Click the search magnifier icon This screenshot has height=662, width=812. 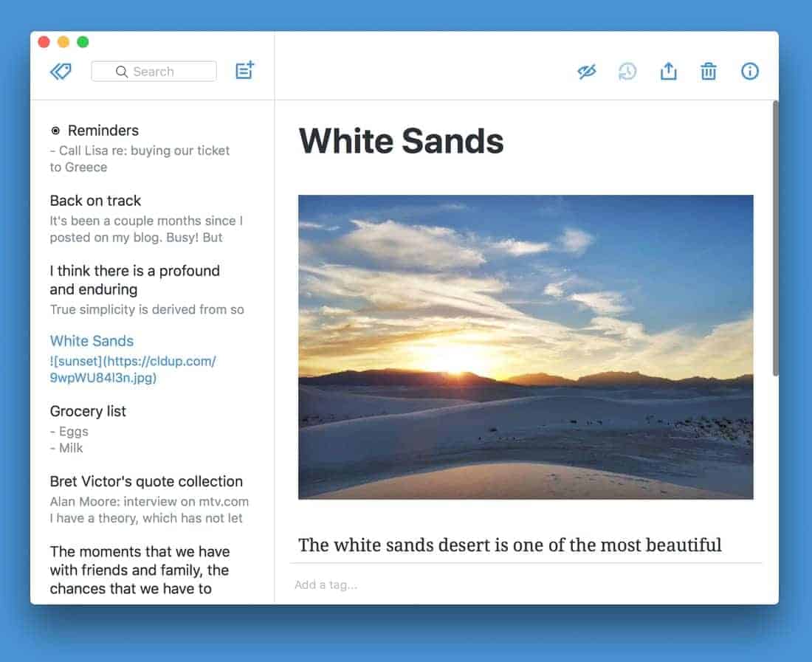coord(122,72)
